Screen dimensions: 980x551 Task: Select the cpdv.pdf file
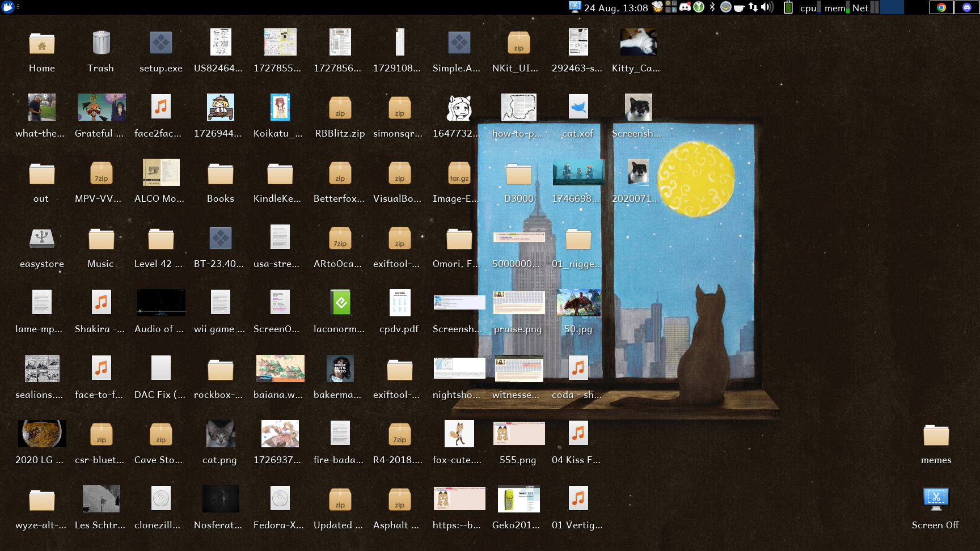click(x=399, y=303)
